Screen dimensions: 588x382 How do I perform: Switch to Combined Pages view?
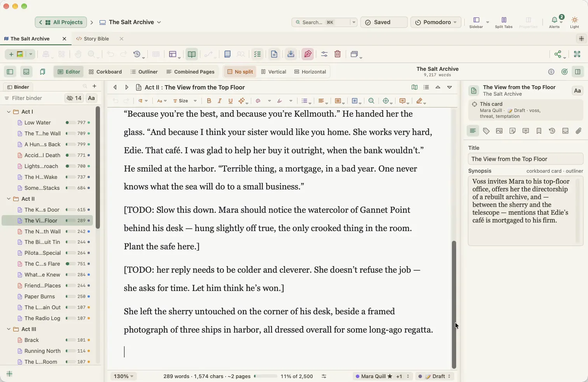pyautogui.click(x=190, y=72)
